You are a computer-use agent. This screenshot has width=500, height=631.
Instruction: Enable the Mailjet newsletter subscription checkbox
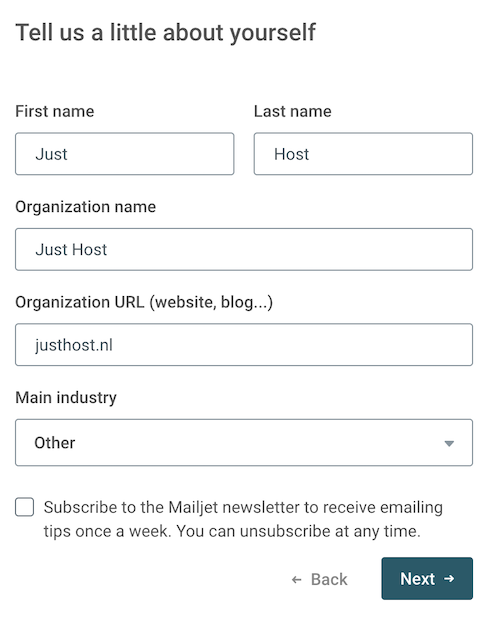point(25,507)
